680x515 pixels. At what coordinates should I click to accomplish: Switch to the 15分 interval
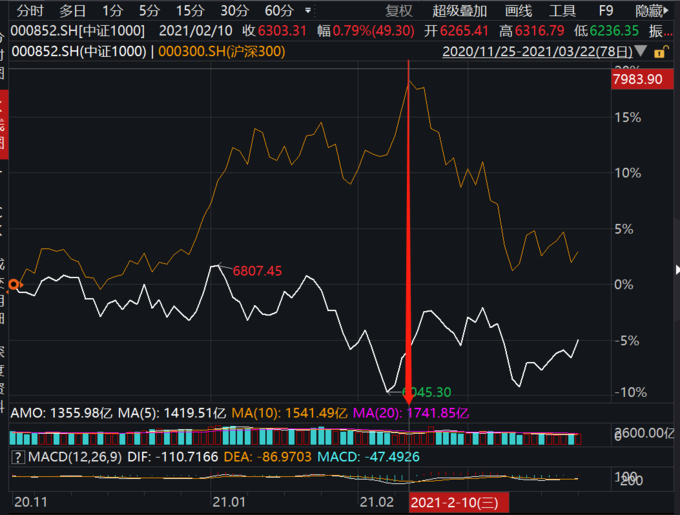[x=189, y=11]
